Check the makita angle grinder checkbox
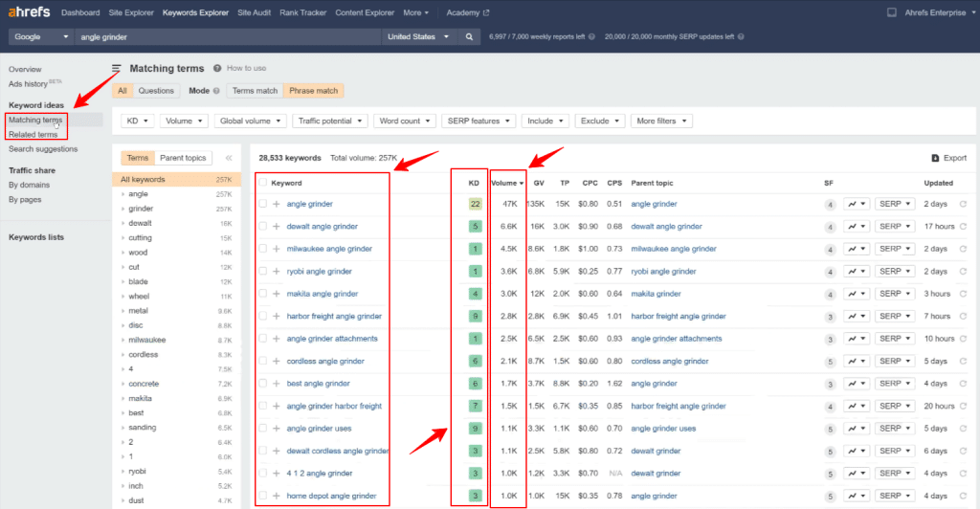This screenshot has height=509, width=980. [x=262, y=294]
